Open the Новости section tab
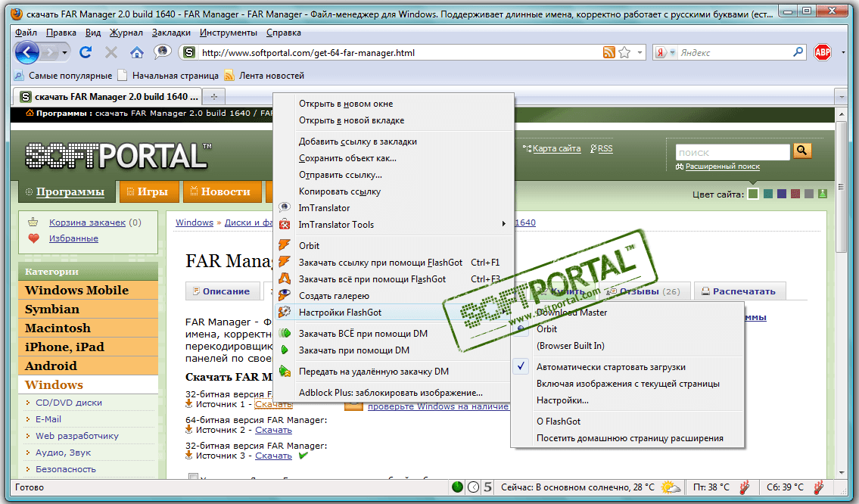This screenshot has height=504, width=859. [x=222, y=191]
